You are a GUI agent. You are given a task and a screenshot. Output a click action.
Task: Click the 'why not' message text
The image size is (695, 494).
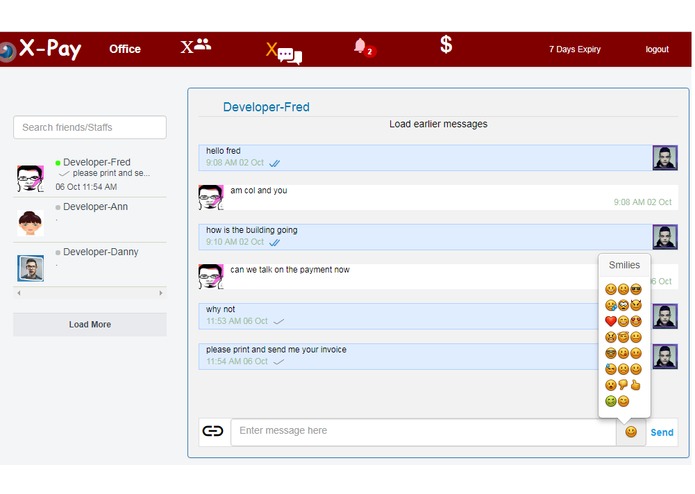click(x=220, y=309)
